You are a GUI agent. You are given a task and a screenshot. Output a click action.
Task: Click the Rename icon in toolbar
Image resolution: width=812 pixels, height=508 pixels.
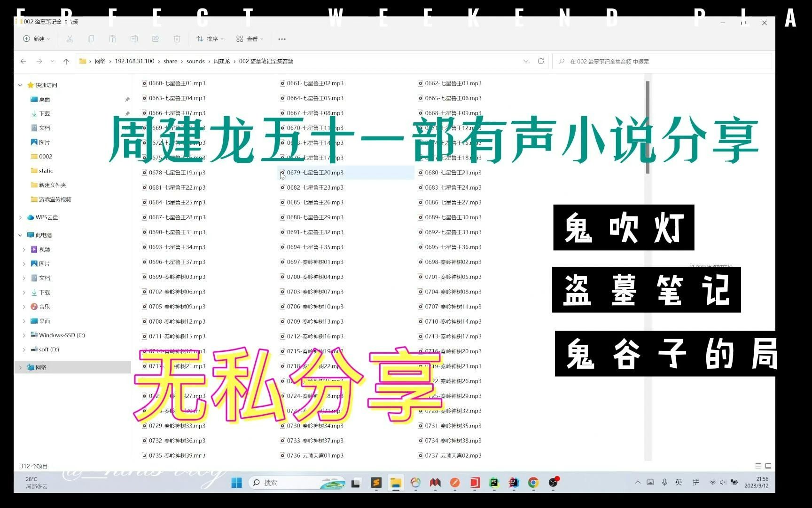(x=134, y=39)
